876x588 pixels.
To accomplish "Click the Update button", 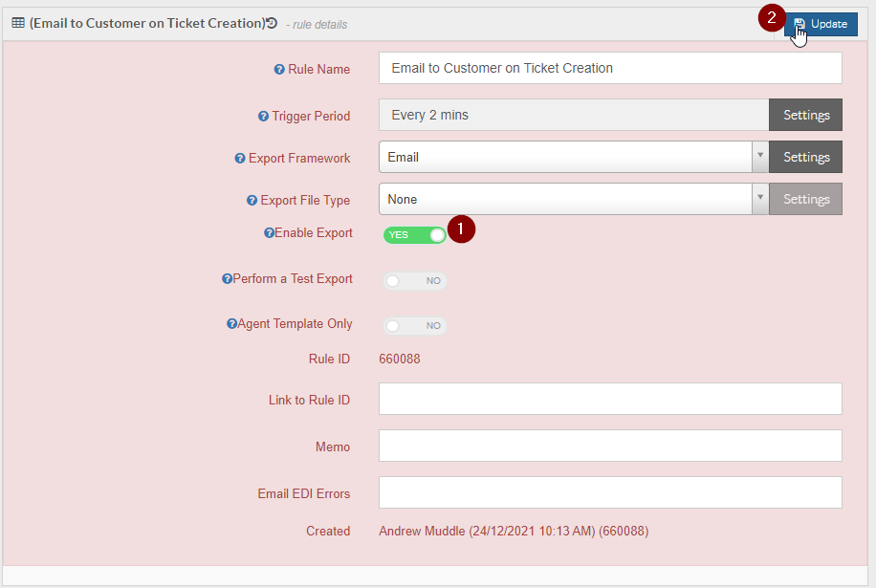I will (821, 24).
